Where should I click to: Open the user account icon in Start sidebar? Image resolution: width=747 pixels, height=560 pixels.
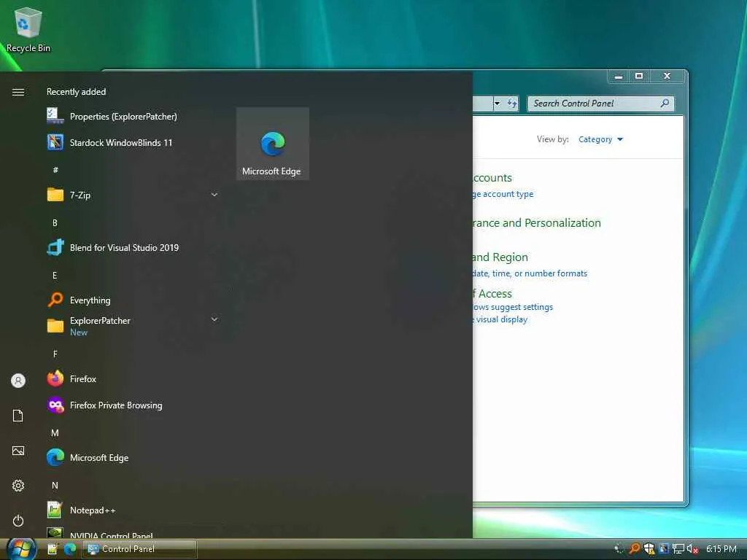(x=18, y=381)
